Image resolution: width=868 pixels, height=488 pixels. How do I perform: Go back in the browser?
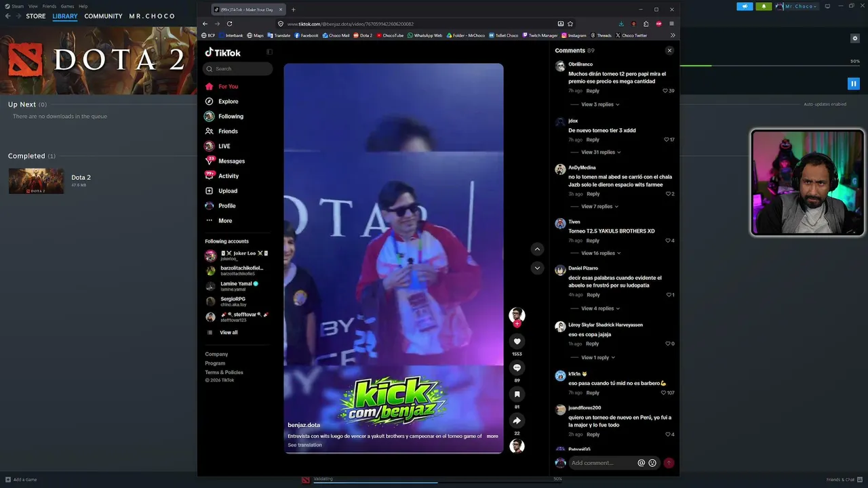pos(205,24)
